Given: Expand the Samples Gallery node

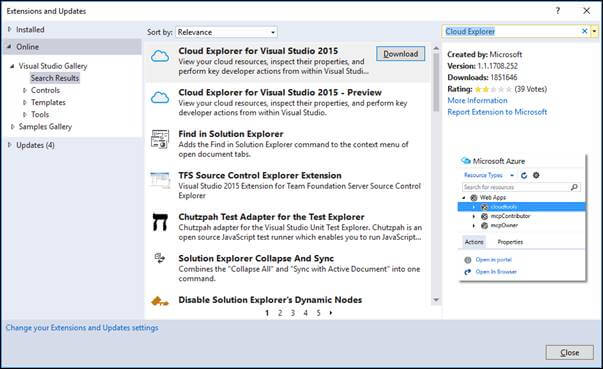Looking at the screenshot, I should pos(12,126).
